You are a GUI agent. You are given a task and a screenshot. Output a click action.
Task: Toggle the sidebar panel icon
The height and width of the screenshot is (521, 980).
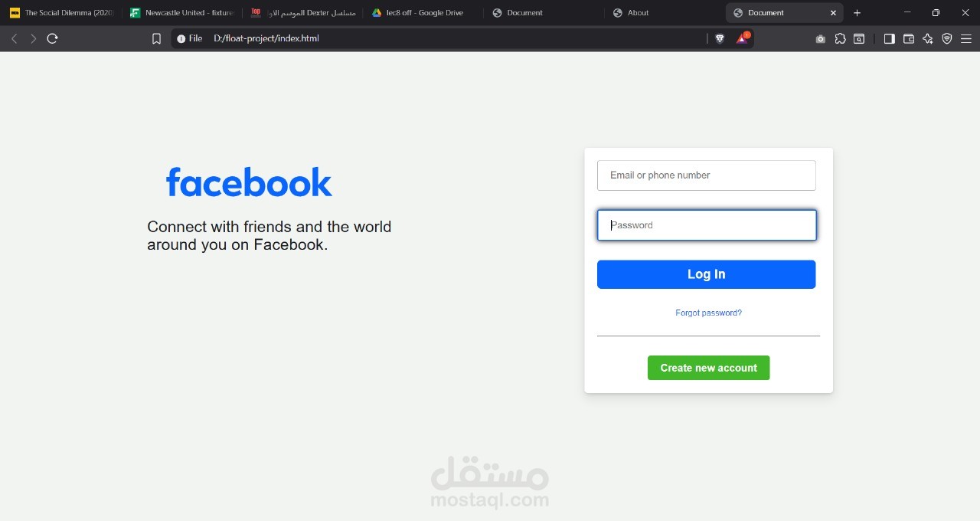[x=889, y=38]
